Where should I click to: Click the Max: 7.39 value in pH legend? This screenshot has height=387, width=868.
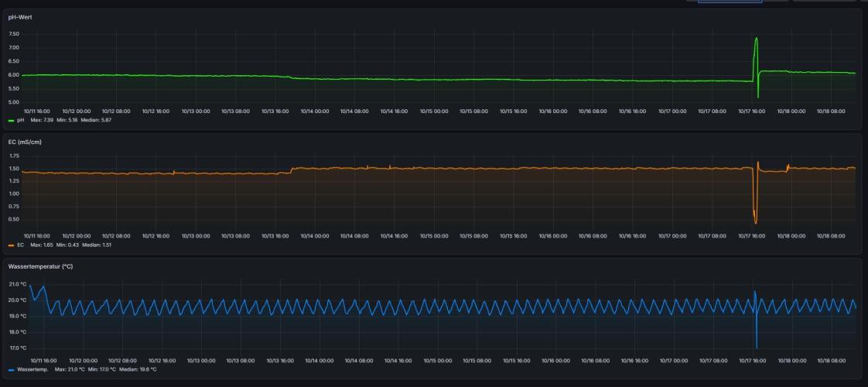(42, 120)
